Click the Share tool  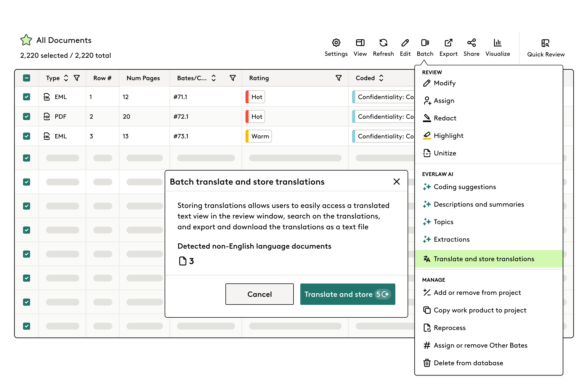pos(471,48)
